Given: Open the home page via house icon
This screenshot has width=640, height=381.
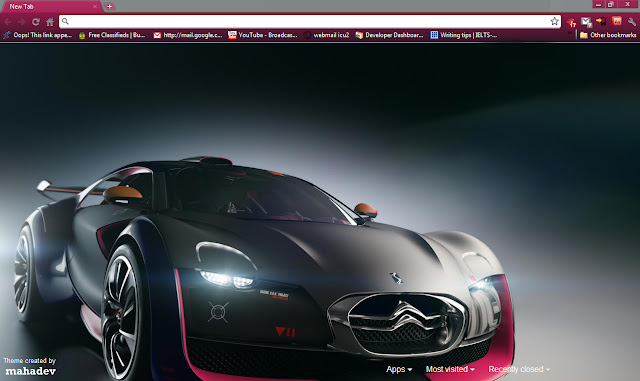Looking at the screenshot, I should 50,22.
